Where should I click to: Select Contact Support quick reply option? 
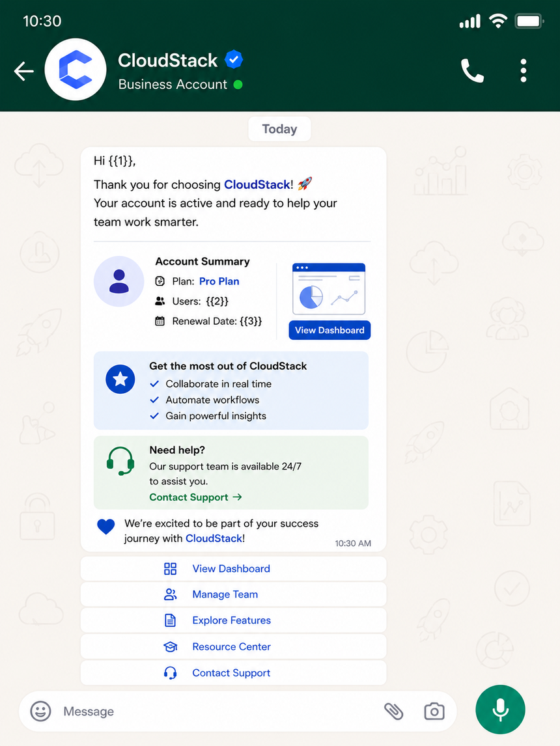pyautogui.click(x=233, y=672)
